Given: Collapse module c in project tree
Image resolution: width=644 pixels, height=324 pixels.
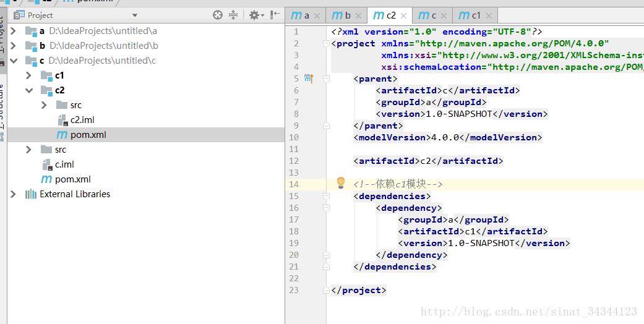Looking at the screenshot, I should pyautogui.click(x=14, y=61).
